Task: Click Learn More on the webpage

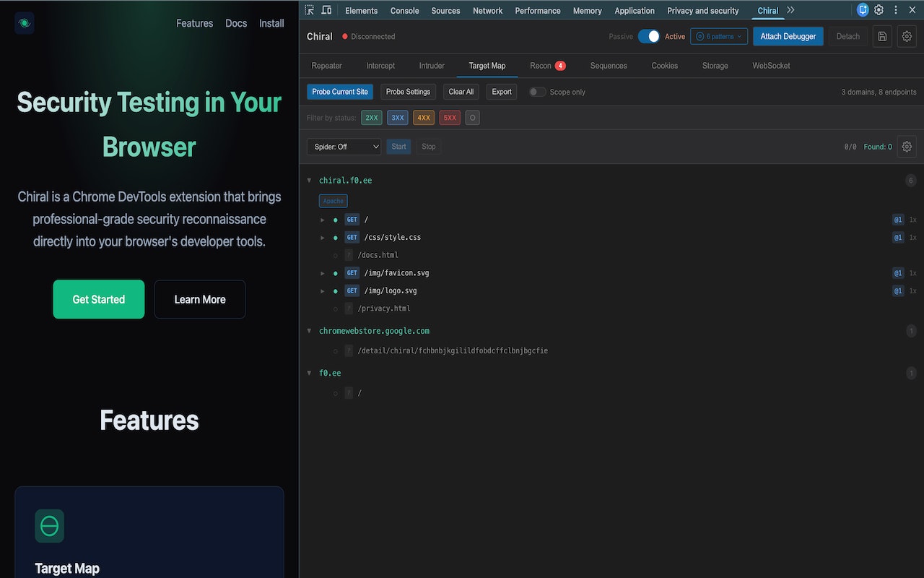Action: tap(200, 299)
